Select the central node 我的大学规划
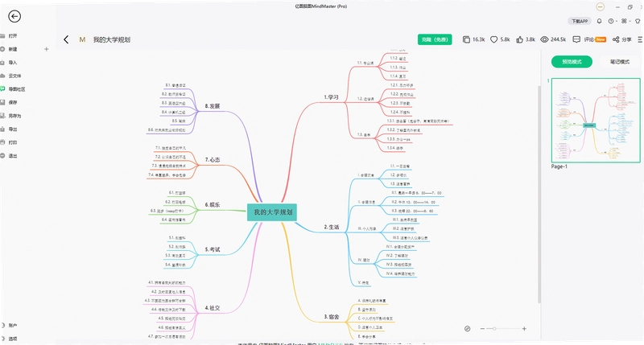 [x=272, y=212]
